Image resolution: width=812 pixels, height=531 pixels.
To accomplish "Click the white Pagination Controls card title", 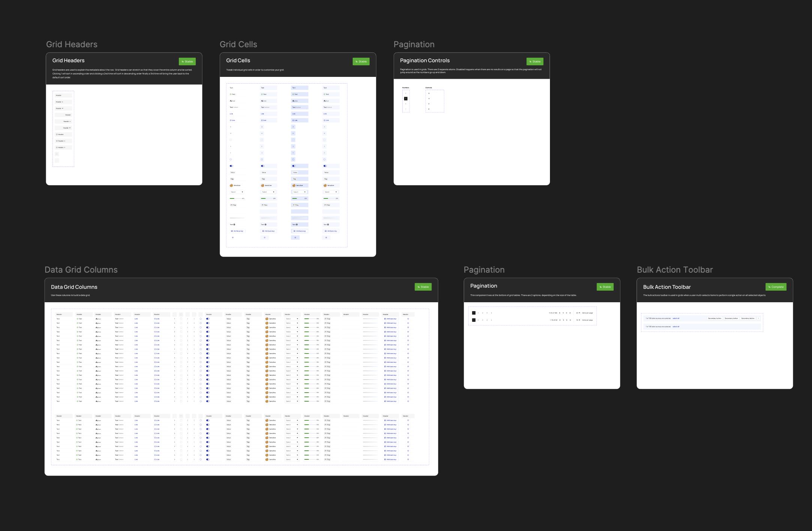I will click(425, 60).
